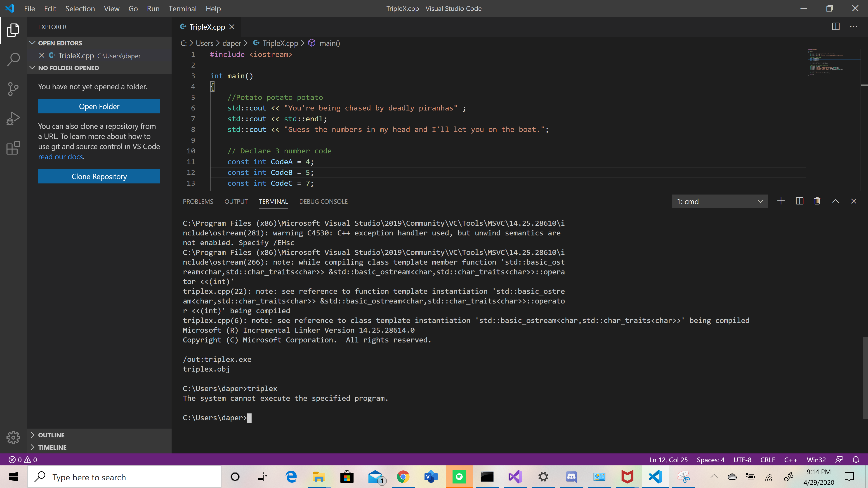Click the editor minimap code preview
The image size is (868, 488).
[826, 62]
